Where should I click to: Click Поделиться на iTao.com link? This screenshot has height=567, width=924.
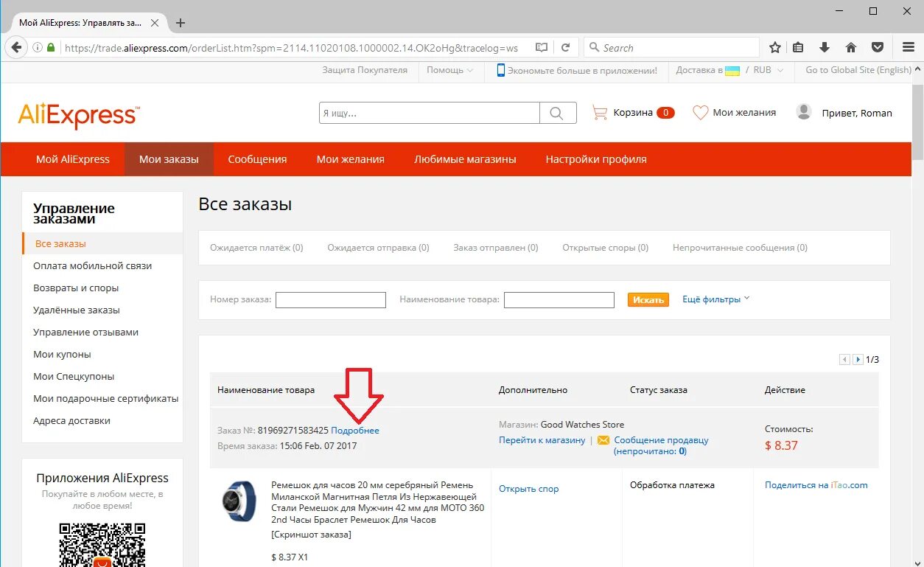click(x=816, y=485)
